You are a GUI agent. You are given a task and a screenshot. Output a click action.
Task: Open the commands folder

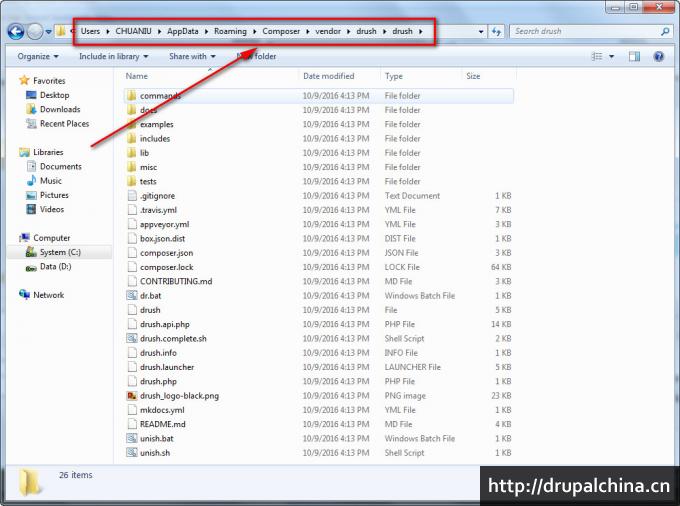coord(160,96)
